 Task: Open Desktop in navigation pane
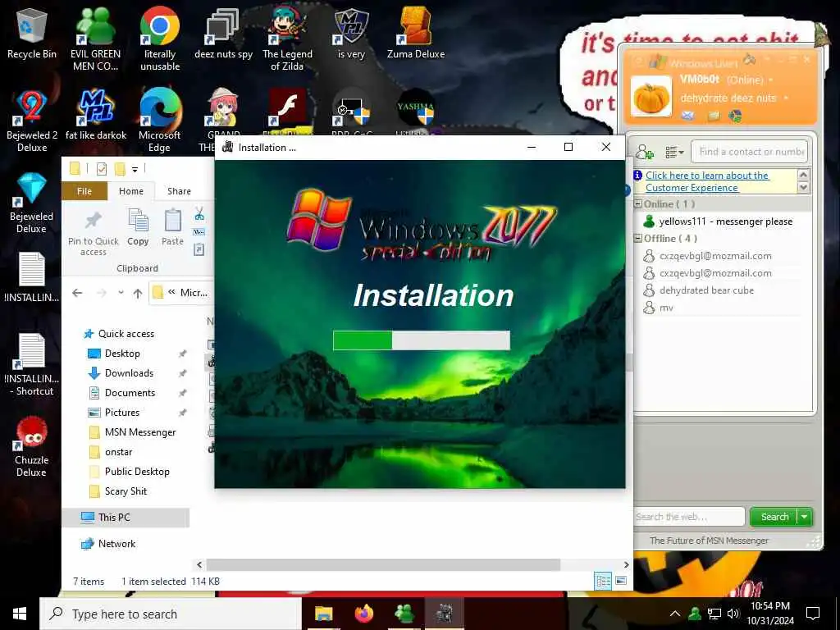click(x=122, y=354)
